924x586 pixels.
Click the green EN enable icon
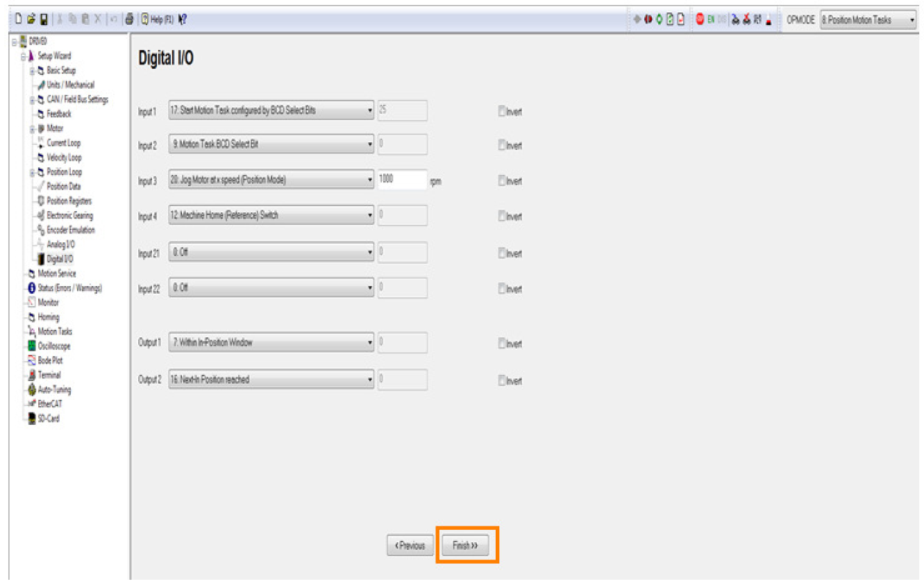point(711,20)
